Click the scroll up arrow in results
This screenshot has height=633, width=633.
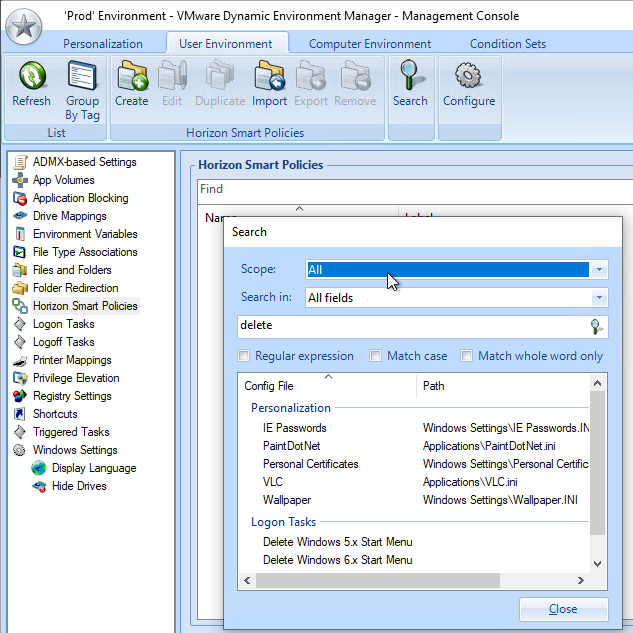tap(597, 383)
